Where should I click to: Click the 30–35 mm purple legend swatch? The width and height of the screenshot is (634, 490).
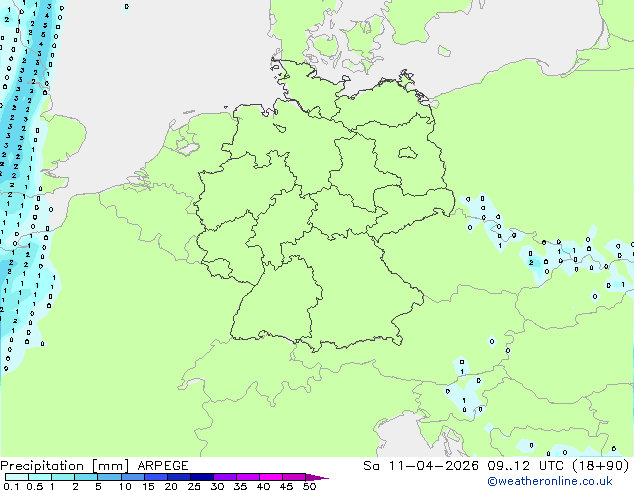click(x=224, y=477)
